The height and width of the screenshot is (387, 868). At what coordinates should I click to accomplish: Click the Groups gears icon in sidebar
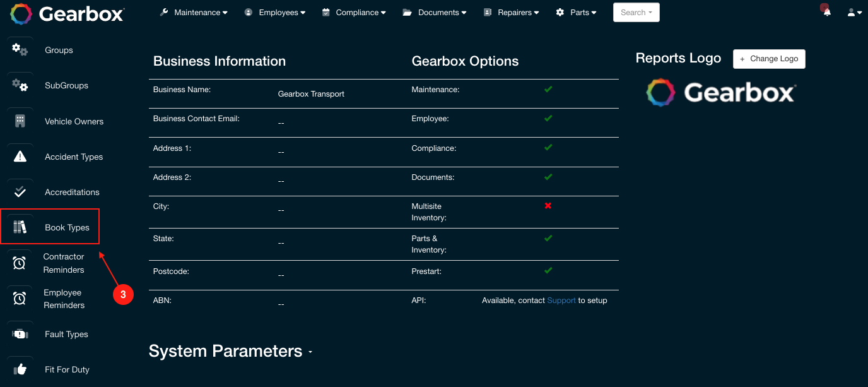pyautogui.click(x=20, y=50)
